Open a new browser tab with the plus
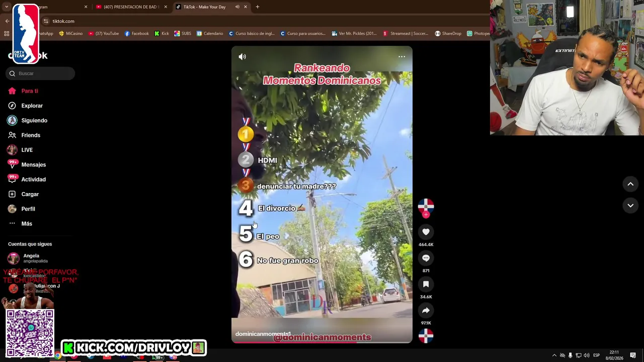Image resolution: width=644 pixels, height=362 pixels. pyautogui.click(x=257, y=7)
